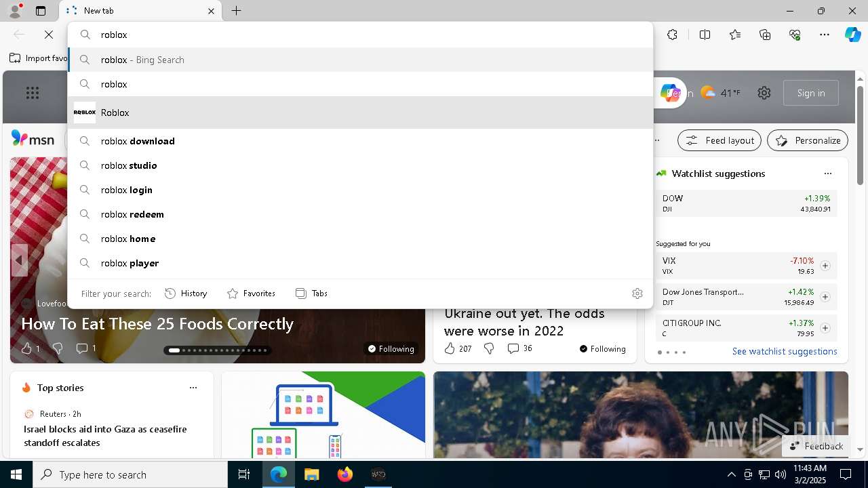This screenshot has width=868, height=488.
Task: Open 'How To Eat These 25 Foods Correctly'
Action: click(157, 324)
